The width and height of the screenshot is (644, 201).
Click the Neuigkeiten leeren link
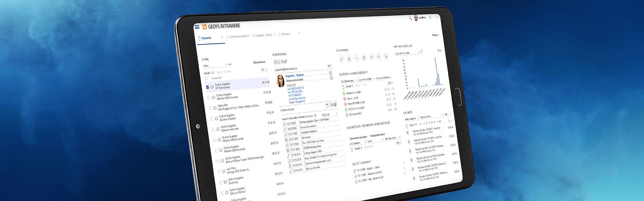tap(377, 135)
